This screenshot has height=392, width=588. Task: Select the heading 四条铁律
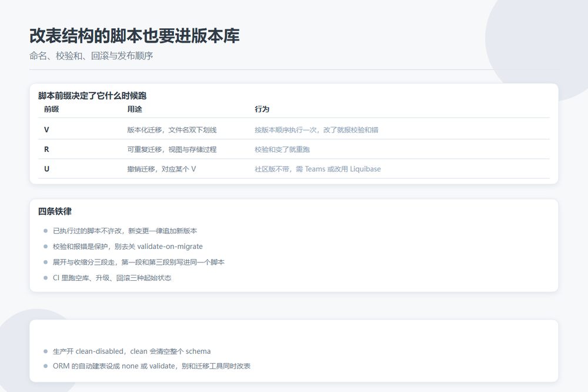55,211
